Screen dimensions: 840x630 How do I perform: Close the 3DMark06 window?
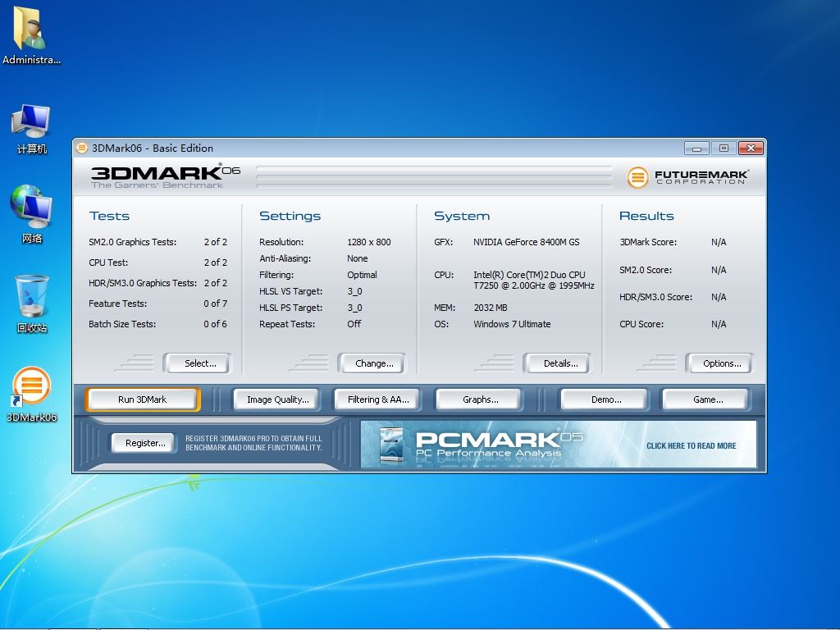[751, 148]
